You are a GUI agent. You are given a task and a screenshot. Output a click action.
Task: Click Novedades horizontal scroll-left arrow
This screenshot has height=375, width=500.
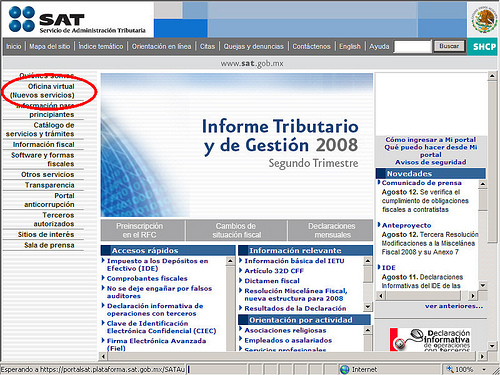(381, 295)
